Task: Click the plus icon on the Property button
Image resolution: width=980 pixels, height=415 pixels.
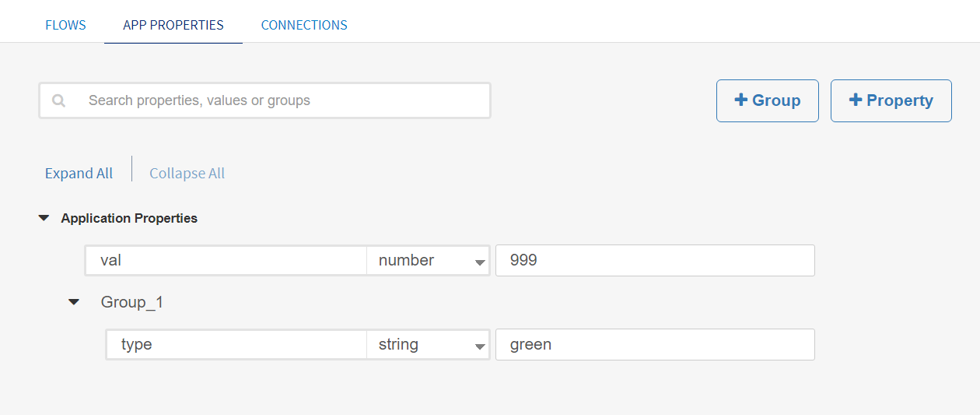Action: coord(855,100)
